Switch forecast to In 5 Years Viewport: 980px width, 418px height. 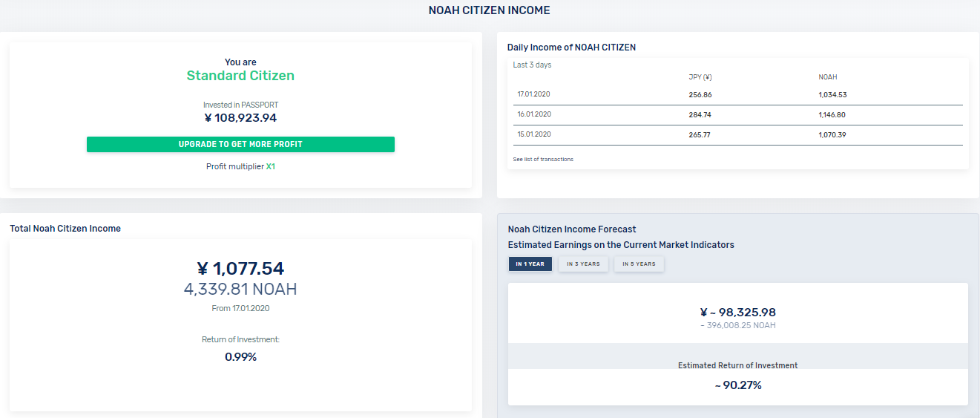(639, 264)
